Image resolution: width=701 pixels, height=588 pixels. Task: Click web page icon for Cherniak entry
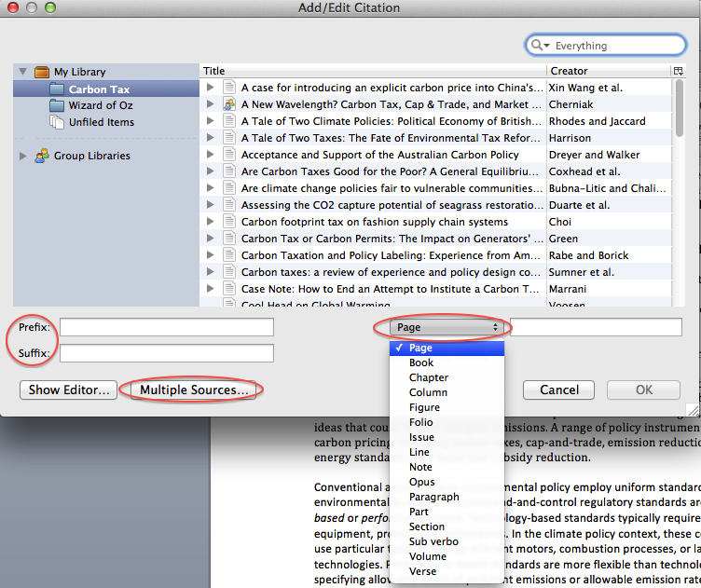(229, 104)
